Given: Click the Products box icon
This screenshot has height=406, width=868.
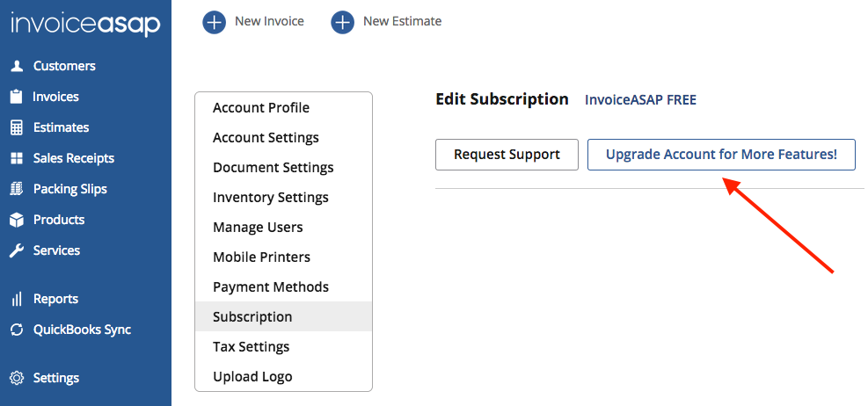Looking at the screenshot, I should [16, 220].
